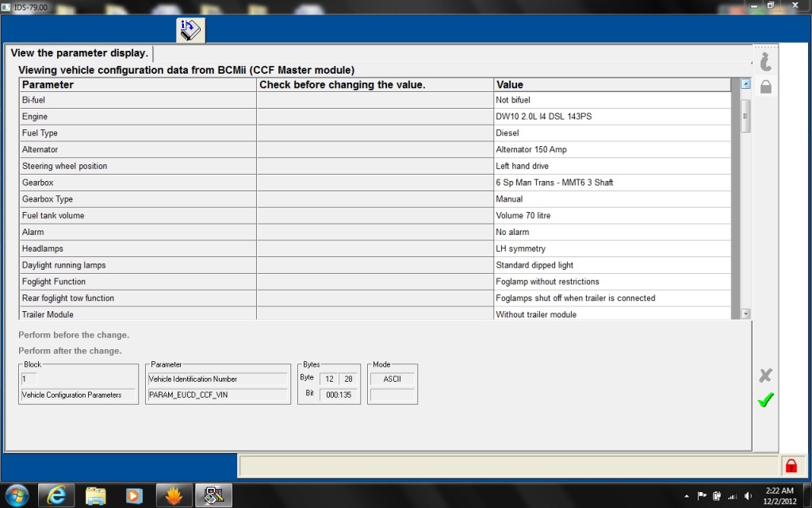Image resolution: width=812 pixels, height=508 pixels.
Task: Click the Block number field
Action: click(x=79, y=379)
